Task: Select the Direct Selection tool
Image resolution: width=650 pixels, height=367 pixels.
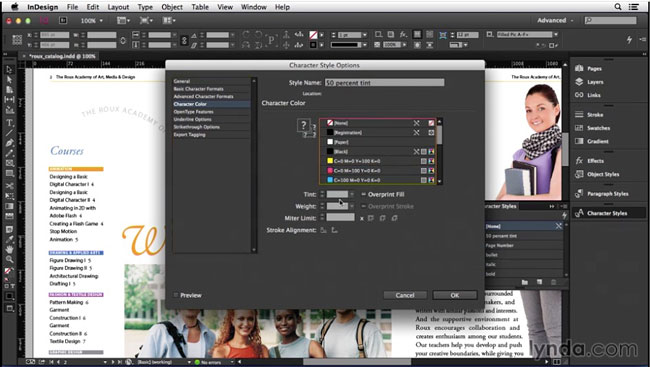Action: (10, 80)
